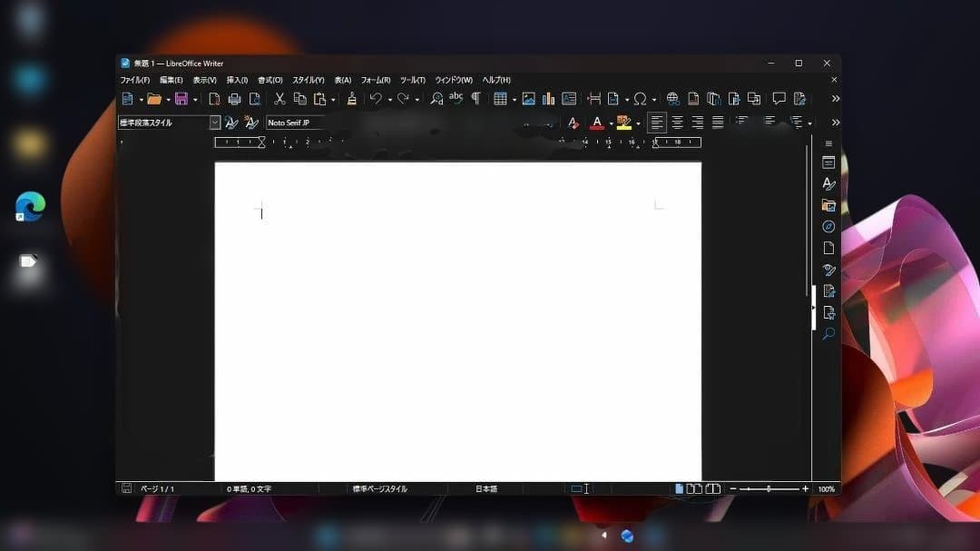Click the Print icon in toolbar
The image size is (980, 551).
click(x=234, y=99)
